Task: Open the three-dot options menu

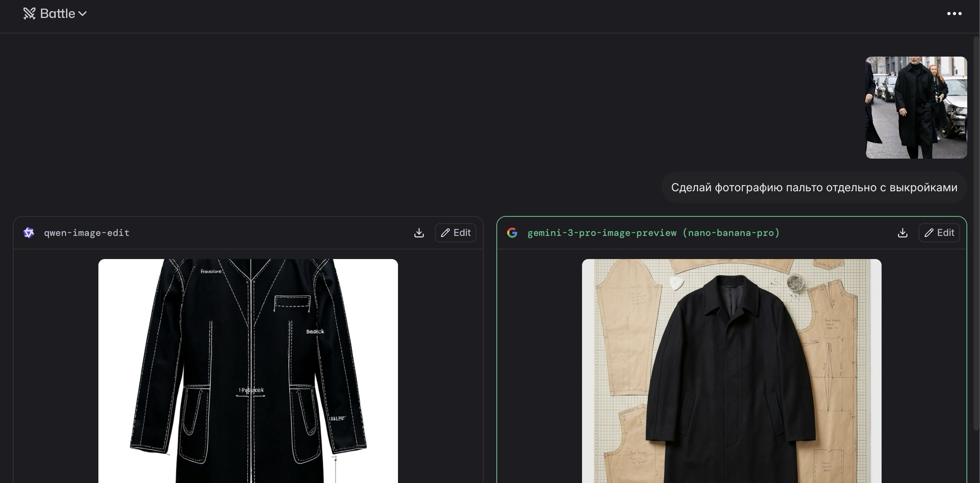Action: (954, 14)
